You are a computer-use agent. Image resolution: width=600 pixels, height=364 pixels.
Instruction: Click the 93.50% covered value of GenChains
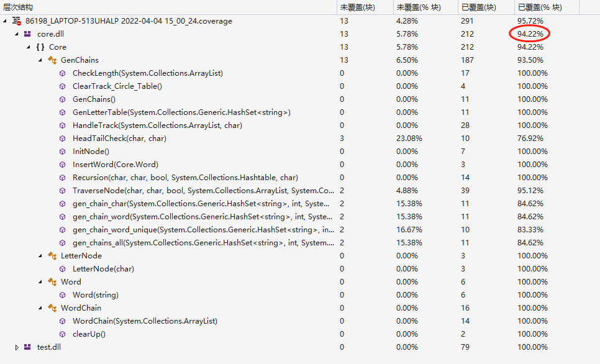click(530, 60)
